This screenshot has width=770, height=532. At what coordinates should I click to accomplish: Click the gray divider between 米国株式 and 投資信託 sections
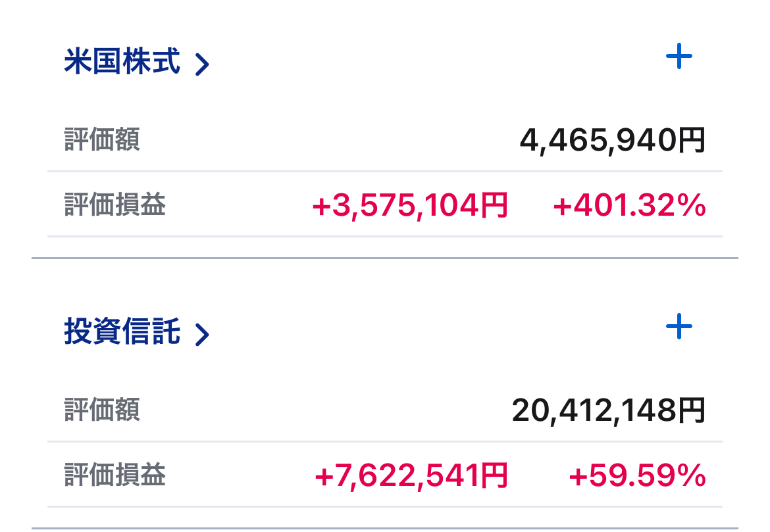coord(385,258)
